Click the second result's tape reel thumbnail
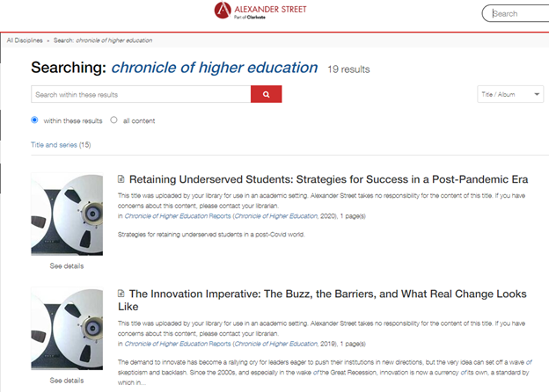549x392 pixels. coord(67,330)
